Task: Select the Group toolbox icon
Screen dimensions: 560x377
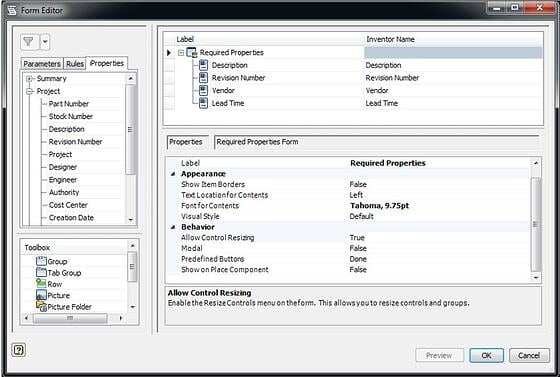Action: pos(41,261)
